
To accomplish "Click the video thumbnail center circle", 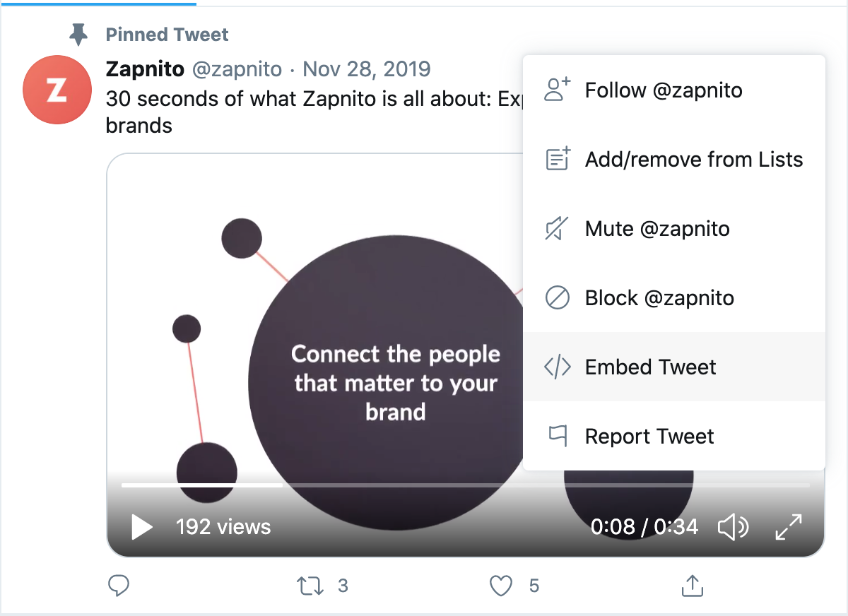I will tap(394, 382).
